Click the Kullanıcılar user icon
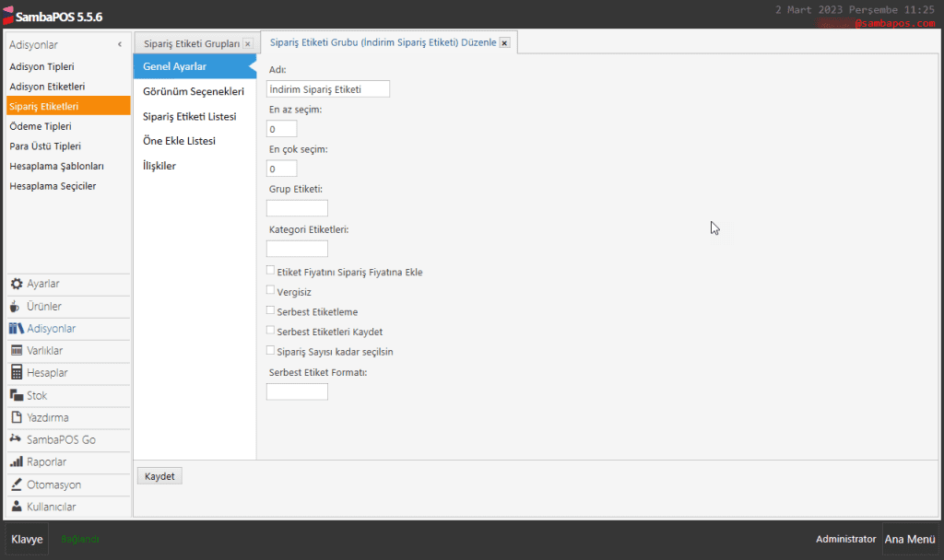The height and width of the screenshot is (560, 944). 17,507
